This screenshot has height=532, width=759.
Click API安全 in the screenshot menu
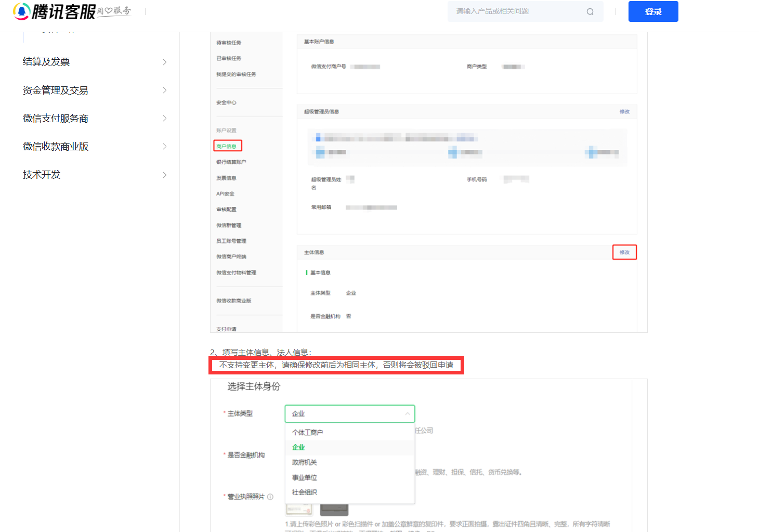coord(225,194)
